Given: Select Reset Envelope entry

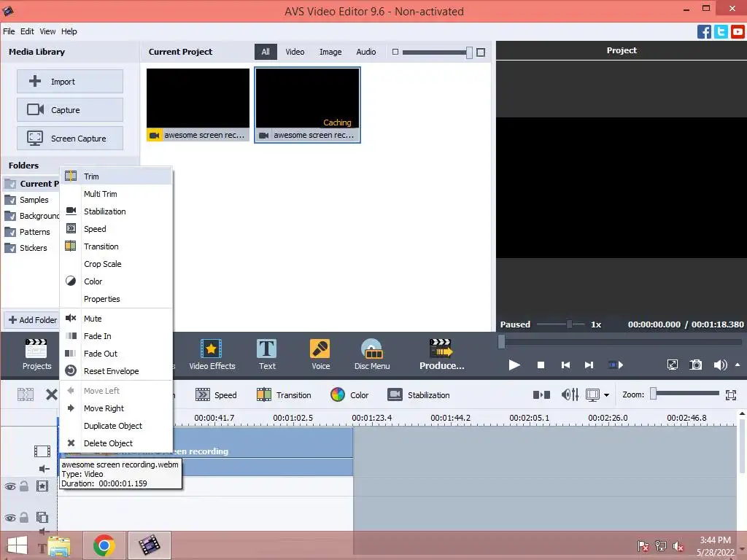Looking at the screenshot, I should tap(116, 371).
